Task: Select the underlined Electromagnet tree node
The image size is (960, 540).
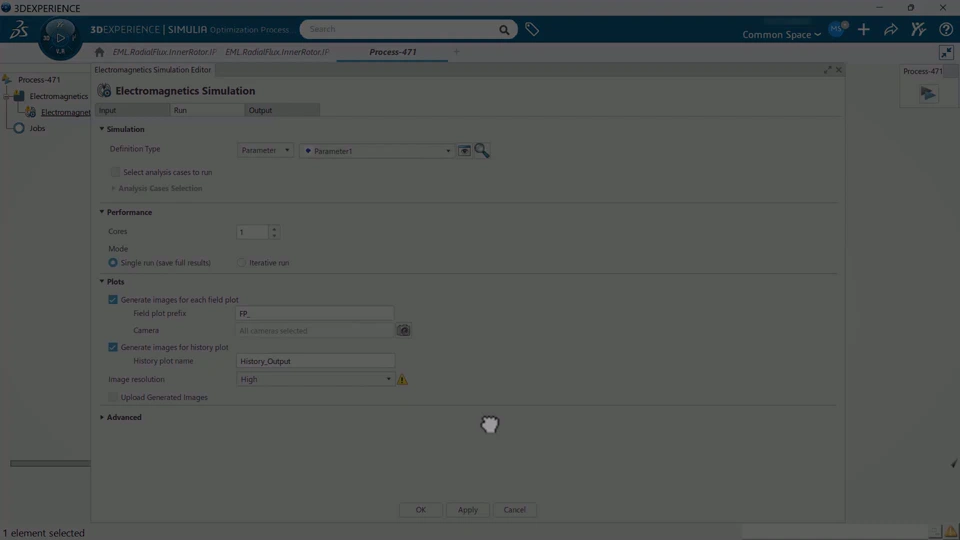Action: pyautogui.click(x=66, y=113)
